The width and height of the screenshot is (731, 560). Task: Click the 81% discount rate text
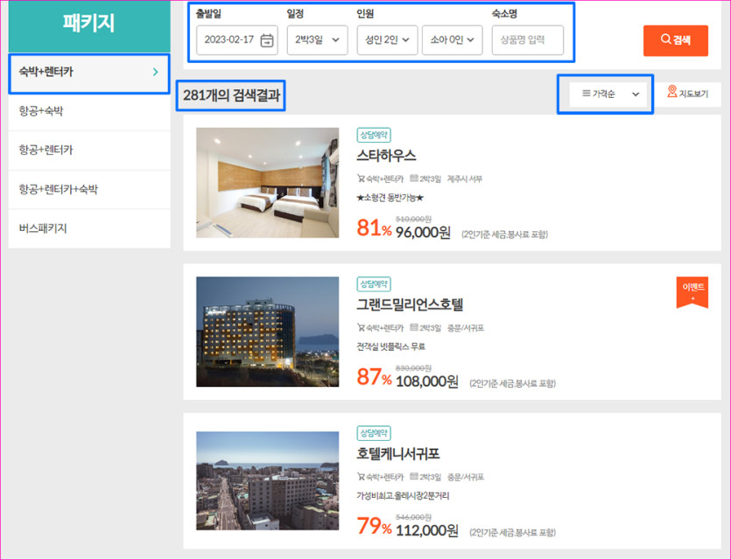click(374, 228)
